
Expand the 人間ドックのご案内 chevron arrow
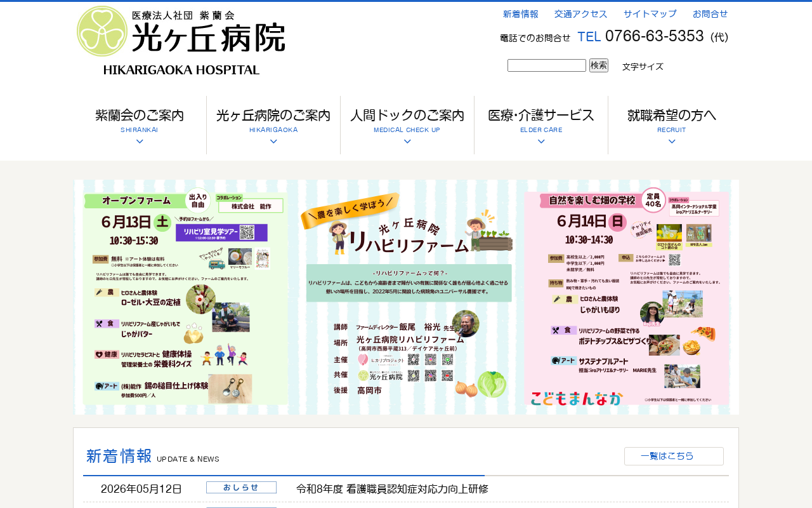[407, 142]
